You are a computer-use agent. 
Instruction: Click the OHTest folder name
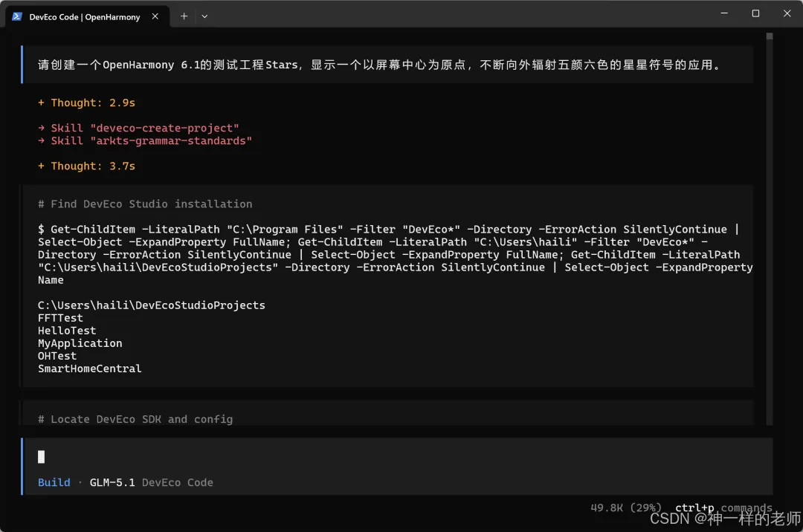click(x=57, y=356)
